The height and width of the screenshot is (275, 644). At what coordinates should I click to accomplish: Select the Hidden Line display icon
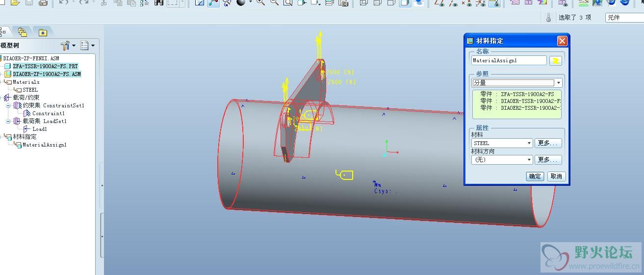point(377,2)
